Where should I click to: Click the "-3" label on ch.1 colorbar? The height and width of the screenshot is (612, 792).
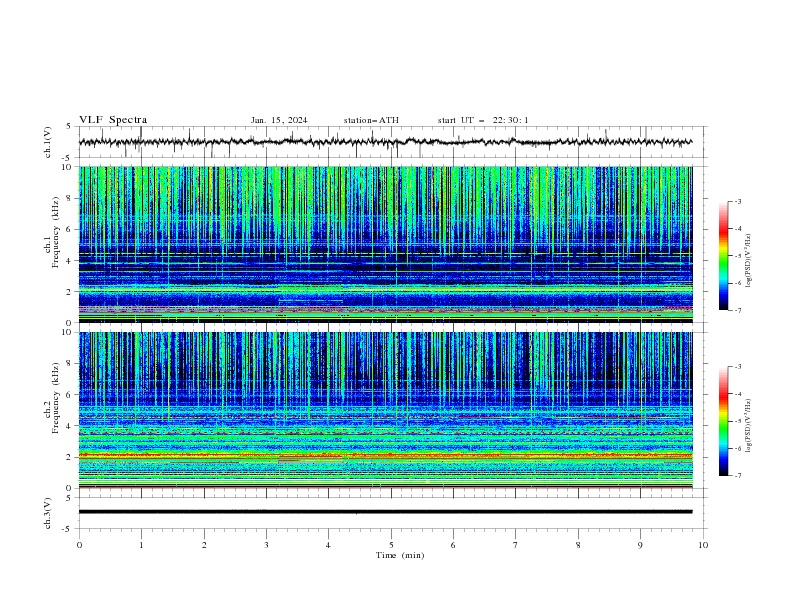click(737, 201)
